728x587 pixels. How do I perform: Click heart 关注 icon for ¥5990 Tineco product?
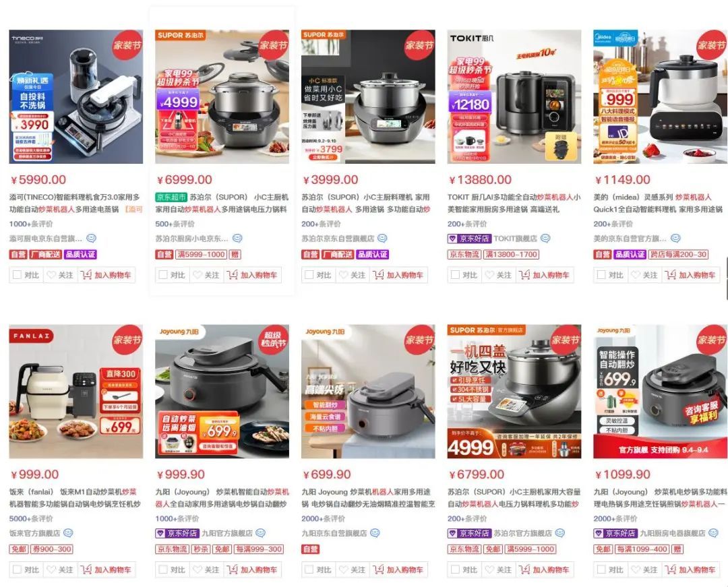coord(51,275)
